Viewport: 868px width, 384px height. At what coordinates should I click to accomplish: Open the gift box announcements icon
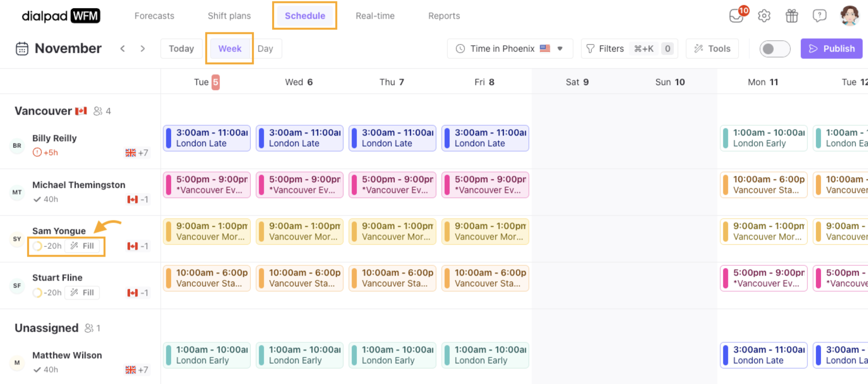[x=792, y=15]
